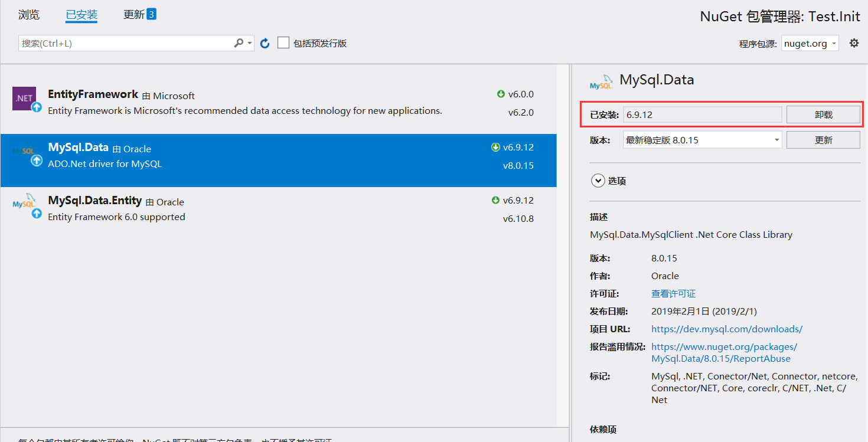Open the 查看许可证 license link
This screenshot has width=868, height=442.
673,294
